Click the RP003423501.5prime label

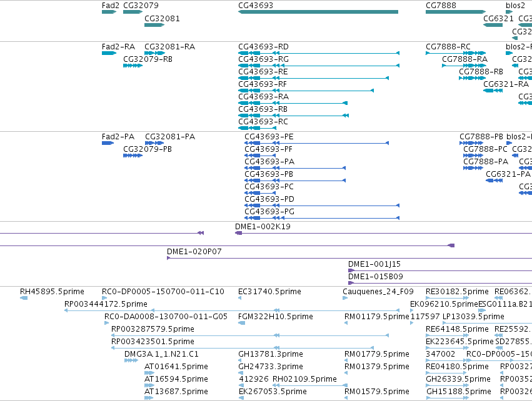153,342
